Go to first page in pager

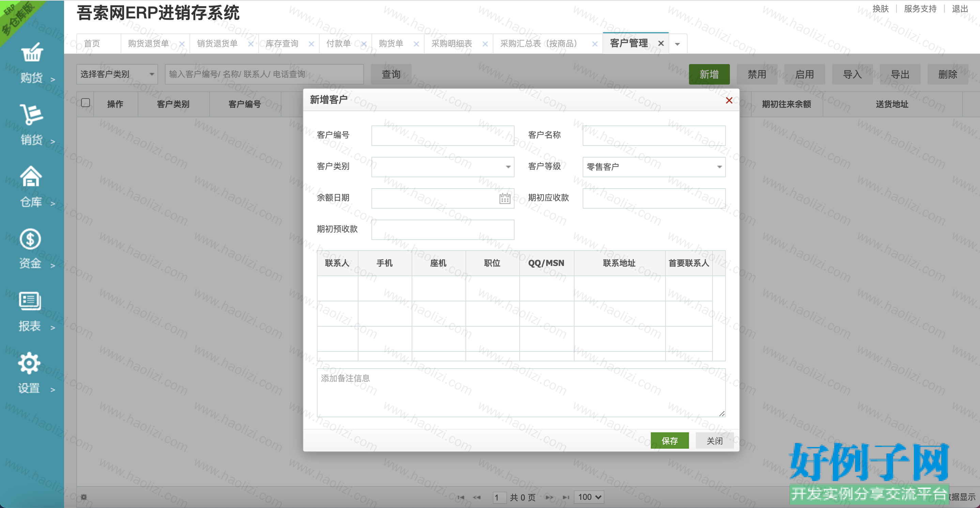point(461,497)
